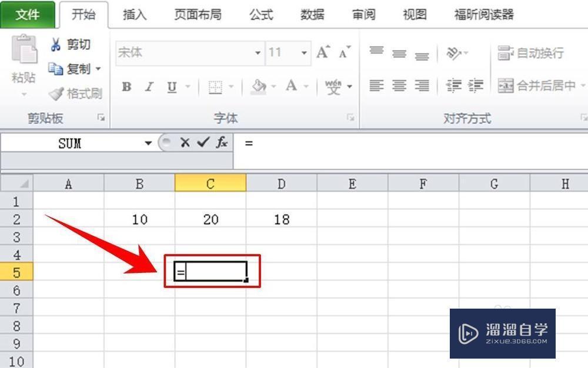The width and height of the screenshot is (588, 368).
Task: Open the font size dropdown
Action: 305,52
